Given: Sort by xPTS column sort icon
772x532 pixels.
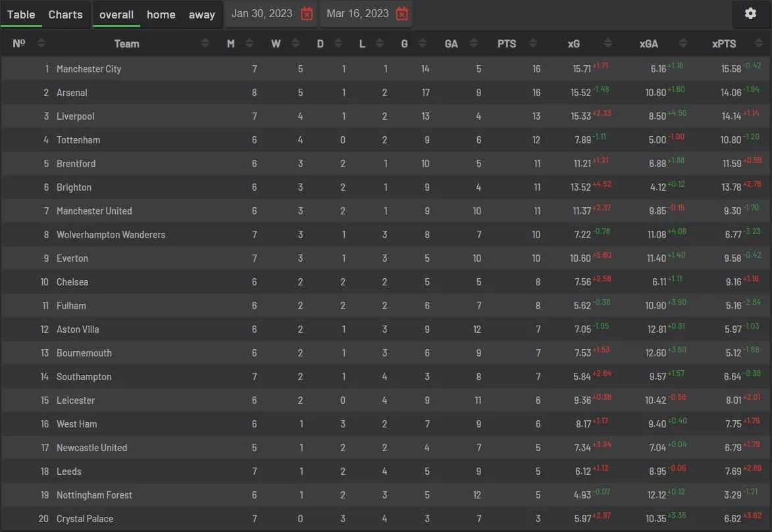Looking at the screenshot, I should pos(756,44).
